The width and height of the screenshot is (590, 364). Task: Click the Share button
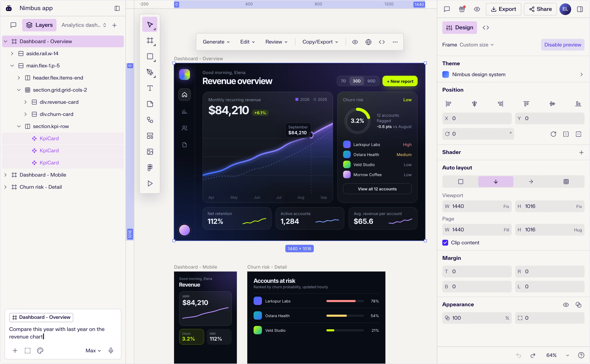point(540,9)
